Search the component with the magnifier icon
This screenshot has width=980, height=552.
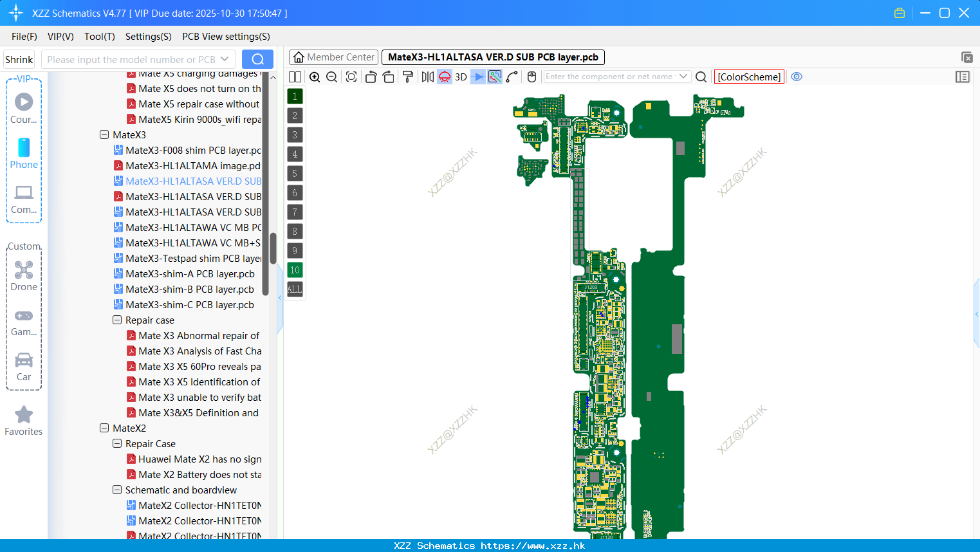point(701,77)
